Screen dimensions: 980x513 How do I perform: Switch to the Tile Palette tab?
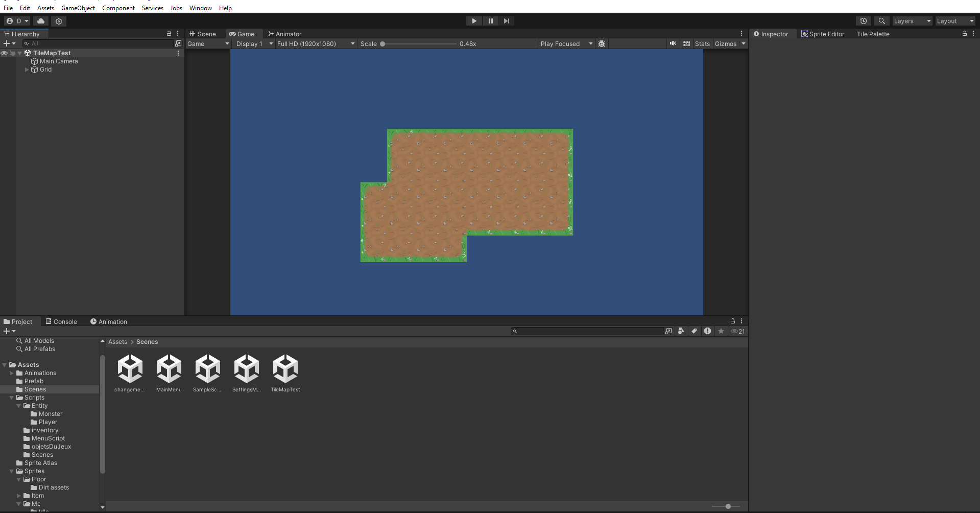click(x=873, y=34)
